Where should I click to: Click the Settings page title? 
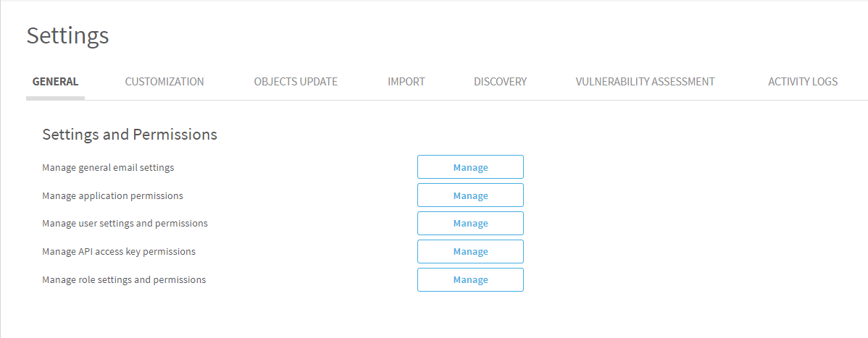click(67, 35)
